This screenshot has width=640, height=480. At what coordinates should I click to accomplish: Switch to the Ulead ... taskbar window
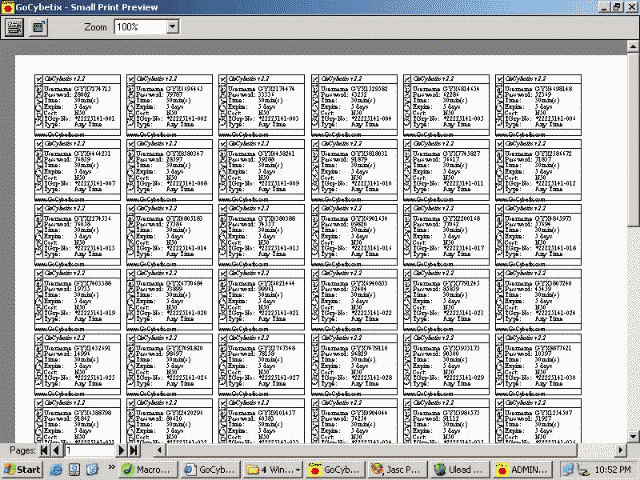click(x=459, y=470)
